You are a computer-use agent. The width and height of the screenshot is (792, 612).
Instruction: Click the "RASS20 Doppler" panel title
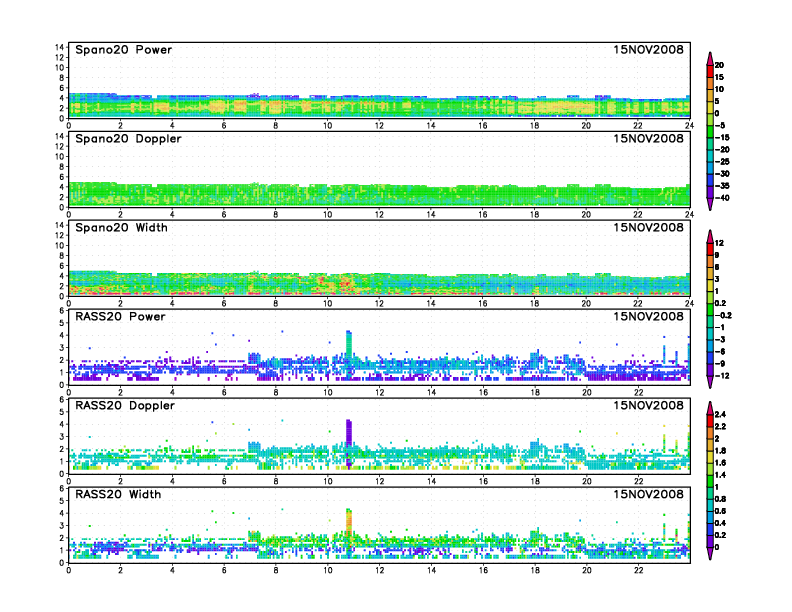point(125,405)
